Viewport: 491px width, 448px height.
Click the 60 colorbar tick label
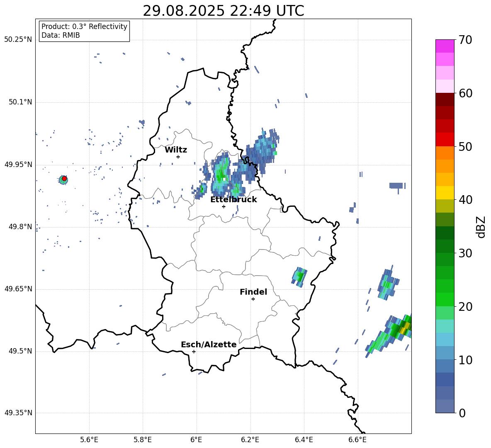pos(465,93)
